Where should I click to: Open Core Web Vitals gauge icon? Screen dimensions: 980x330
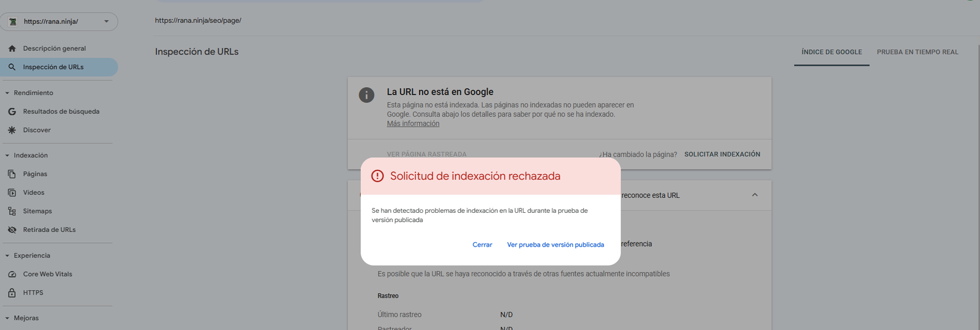point(12,274)
